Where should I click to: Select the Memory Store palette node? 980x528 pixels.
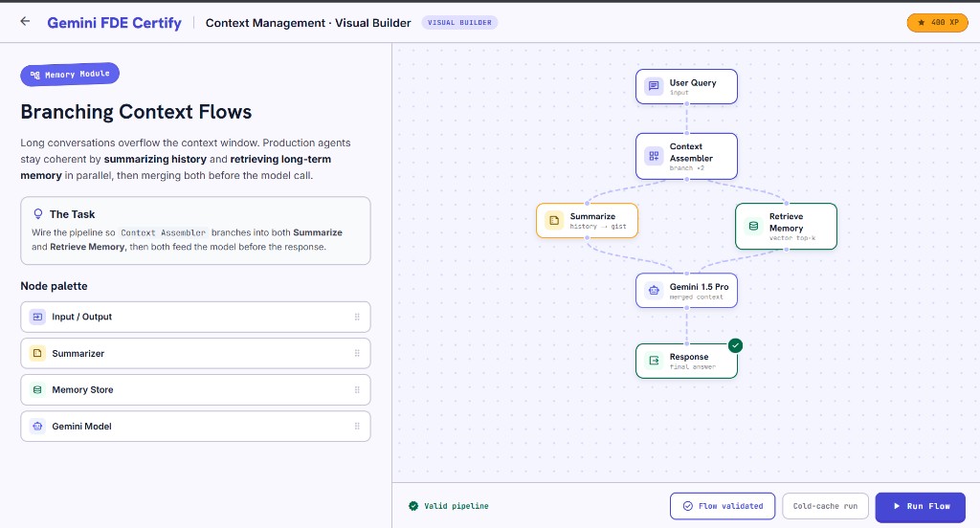pos(195,389)
